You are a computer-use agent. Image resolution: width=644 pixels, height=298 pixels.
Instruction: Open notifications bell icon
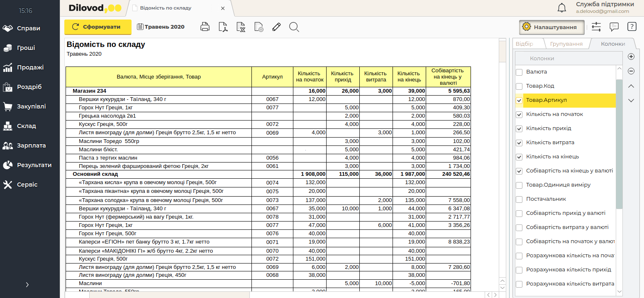(562, 8)
